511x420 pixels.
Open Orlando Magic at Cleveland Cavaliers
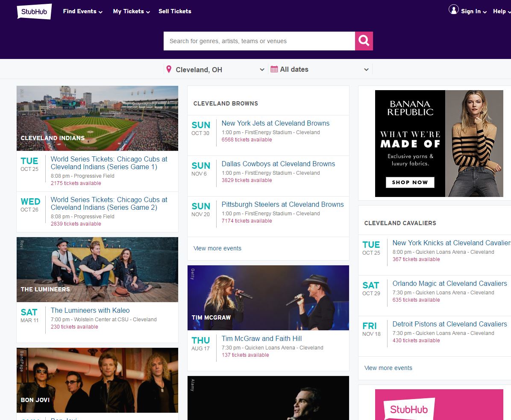449,284
